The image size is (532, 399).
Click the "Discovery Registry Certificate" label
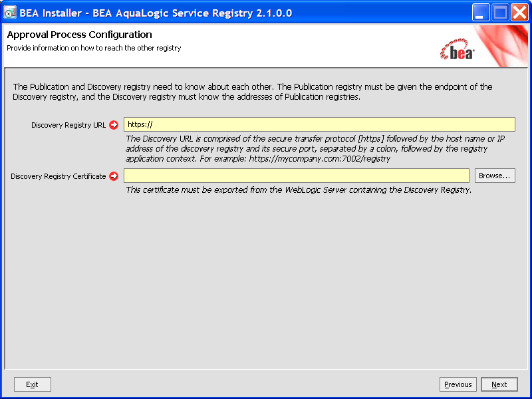(x=59, y=176)
